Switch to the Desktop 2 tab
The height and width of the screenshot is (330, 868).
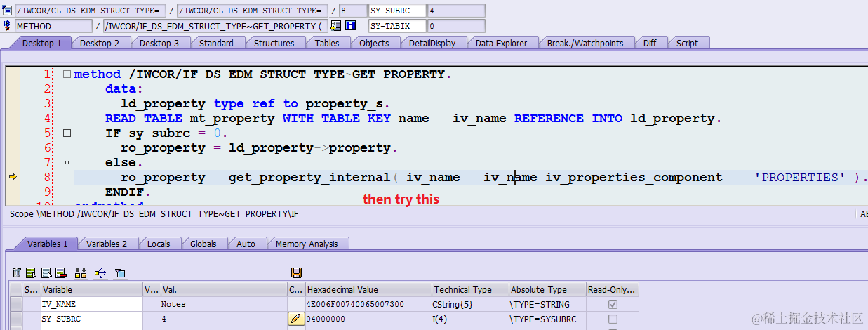[100, 43]
